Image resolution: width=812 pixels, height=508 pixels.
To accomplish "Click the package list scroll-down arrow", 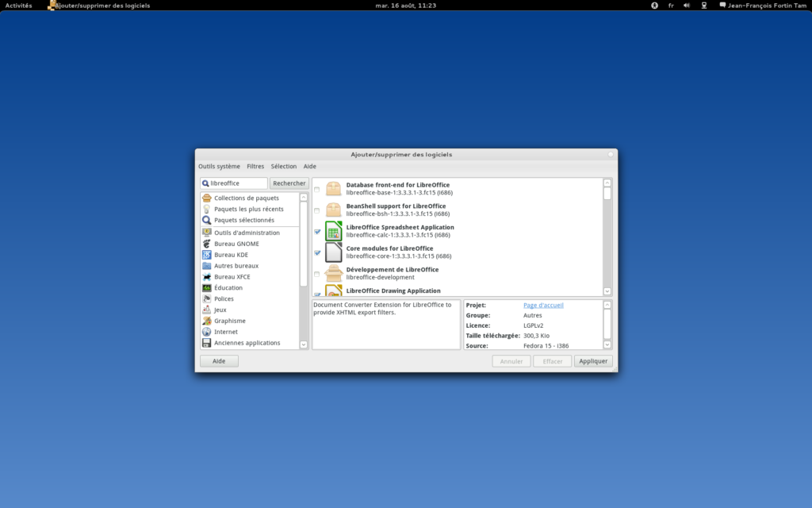I will [607, 291].
